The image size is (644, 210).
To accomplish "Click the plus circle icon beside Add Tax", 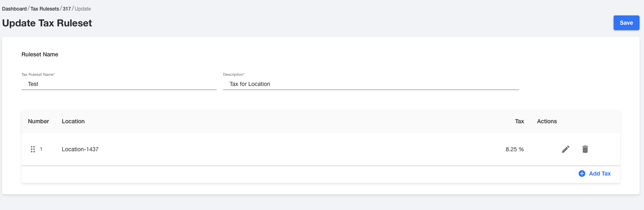I will pos(582,174).
